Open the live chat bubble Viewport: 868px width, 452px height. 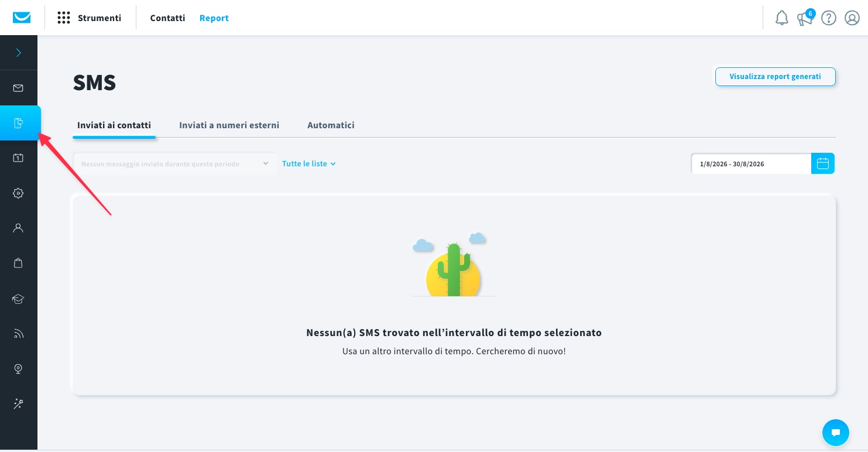pyautogui.click(x=836, y=433)
